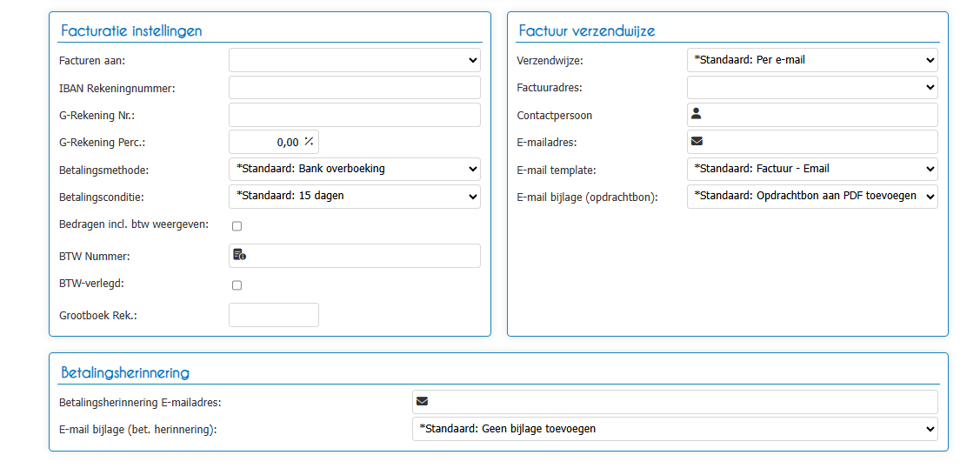980x475 pixels.
Task: Open the Betalingsmethode dropdown
Action: (355, 169)
